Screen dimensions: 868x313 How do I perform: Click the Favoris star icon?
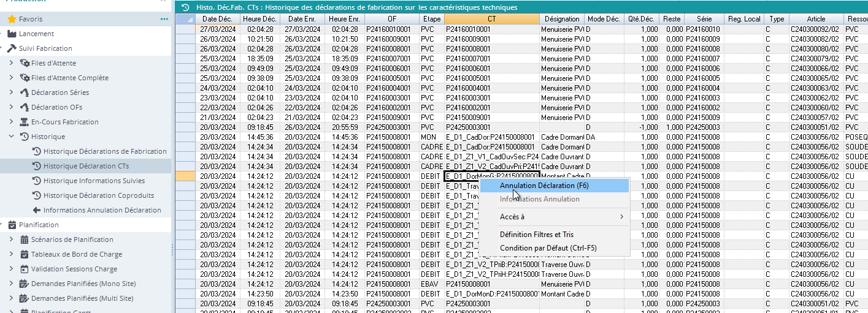point(11,19)
